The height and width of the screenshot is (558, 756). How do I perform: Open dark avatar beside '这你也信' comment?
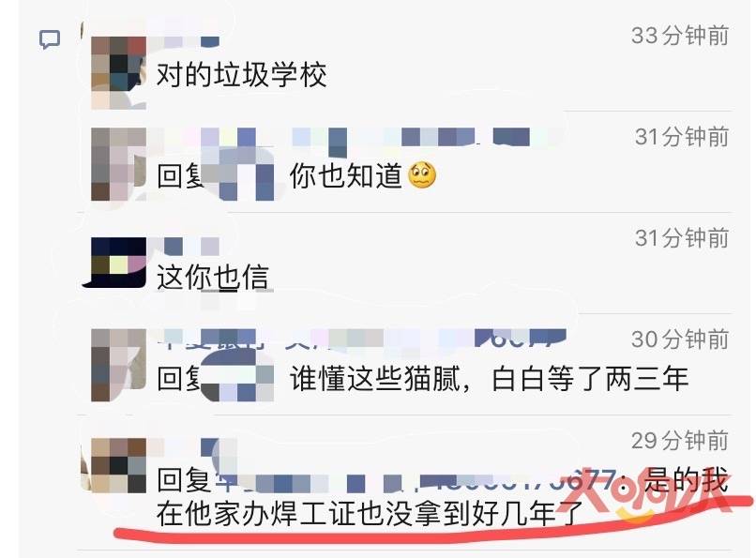(x=115, y=263)
